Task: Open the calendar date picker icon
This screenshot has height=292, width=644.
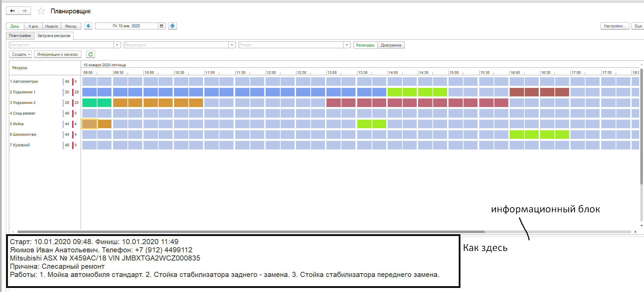Action: pyautogui.click(x=162, y=26)
